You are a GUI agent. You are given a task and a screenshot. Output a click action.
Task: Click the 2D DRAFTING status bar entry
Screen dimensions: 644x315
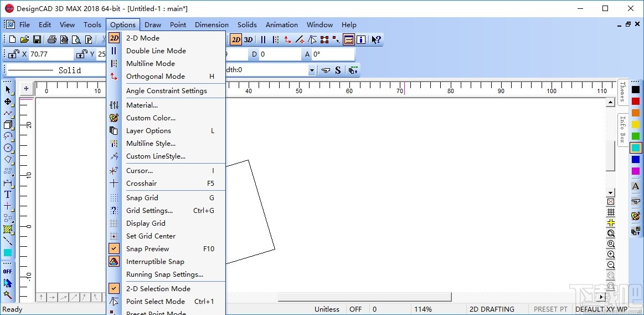(492, 309)
